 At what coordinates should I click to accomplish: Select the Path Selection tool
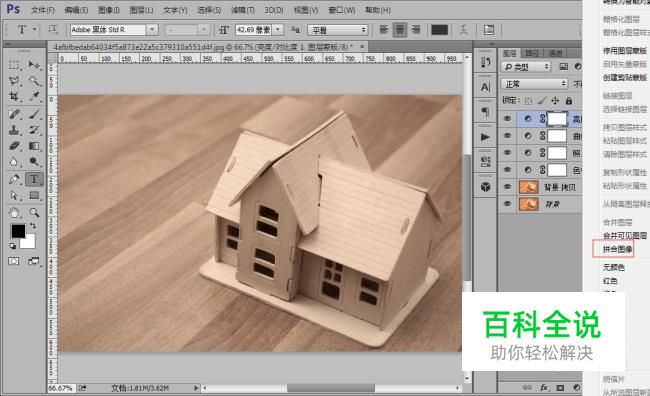[x=14, y=195]
